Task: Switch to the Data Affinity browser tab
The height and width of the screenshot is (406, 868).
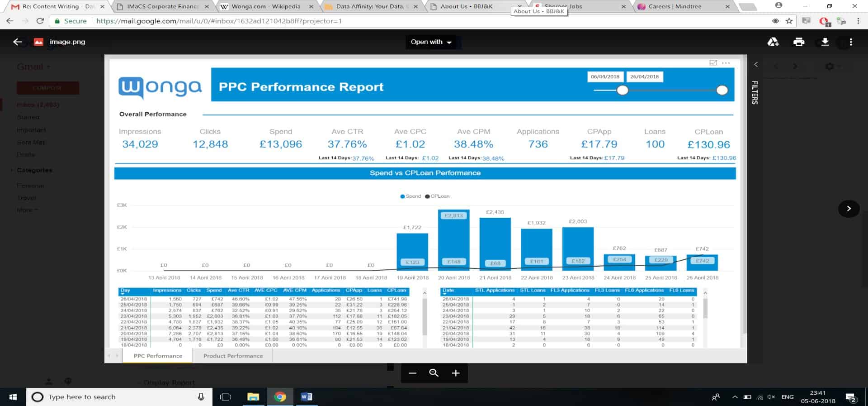Action: 369,6
